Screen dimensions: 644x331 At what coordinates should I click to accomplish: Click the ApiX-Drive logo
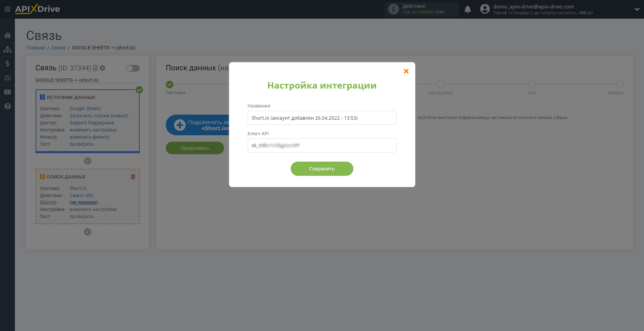point(38,9)
